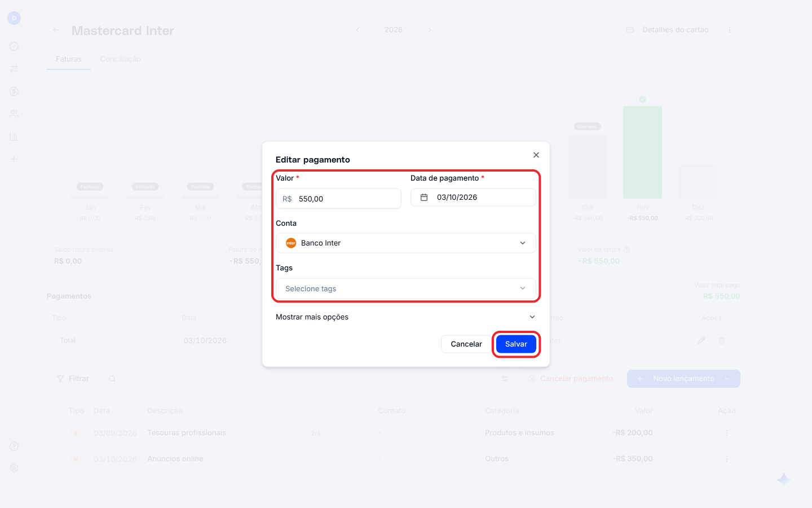Click the user avatar in the sidebar

[x=14, y=18]
